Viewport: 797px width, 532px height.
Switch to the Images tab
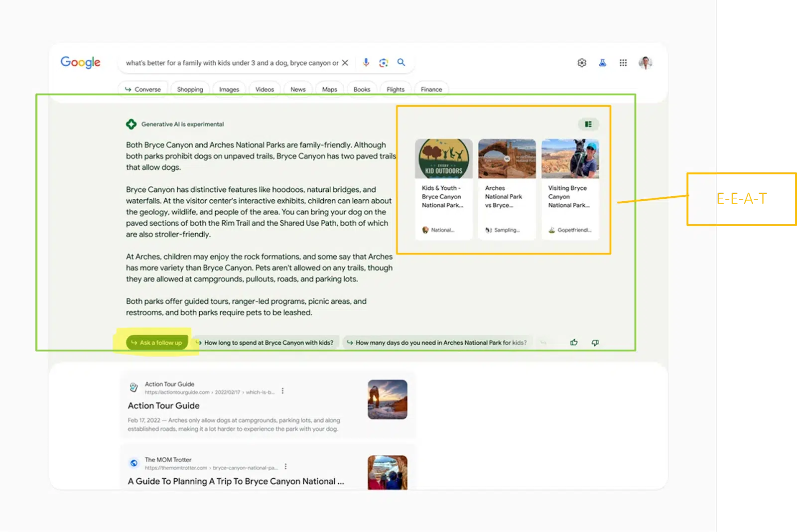tap(229, 89)
